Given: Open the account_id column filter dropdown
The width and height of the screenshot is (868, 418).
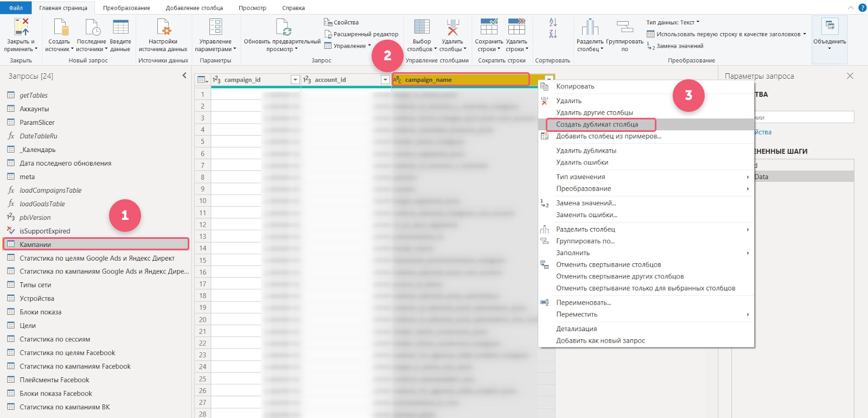Looking at the screenshot, I should tap(385, 80).
